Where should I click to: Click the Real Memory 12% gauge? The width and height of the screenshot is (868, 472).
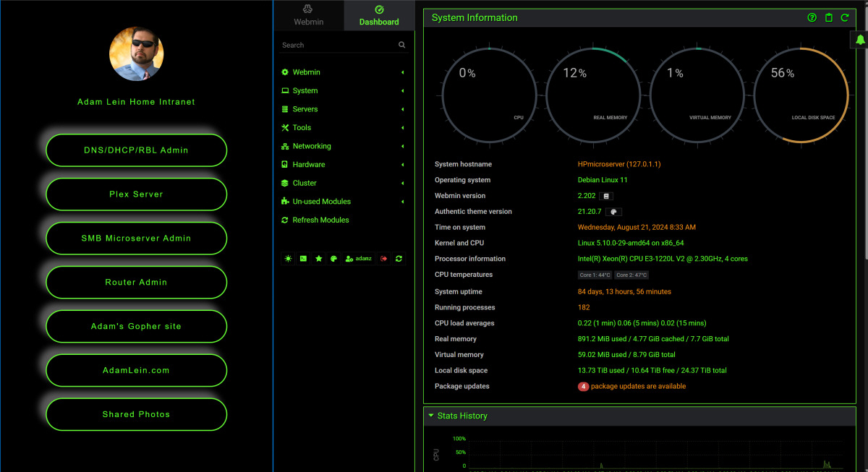(x=593, y=95)
